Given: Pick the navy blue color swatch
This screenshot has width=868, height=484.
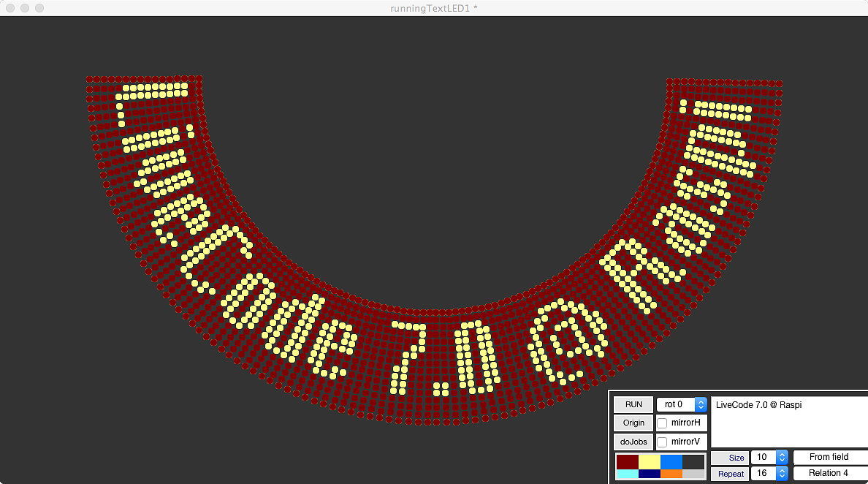Looking at the screenshot, I should pos(650,474).
